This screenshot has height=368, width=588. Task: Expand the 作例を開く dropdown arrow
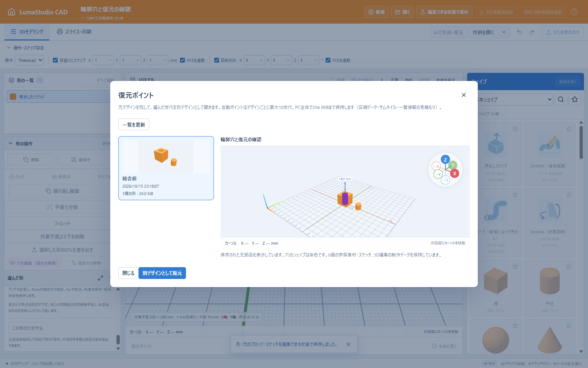pyautogui.click(x=503, y=32)
